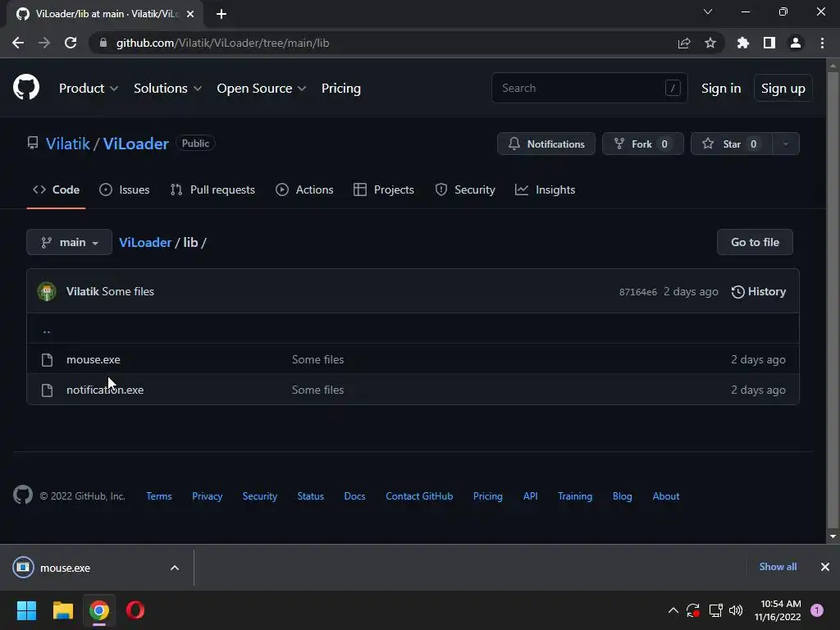Image resolution: width=840 pixels, height=630 pixels.
Task: Click mouse.exe file icon in list
Action: pos(47,360)
